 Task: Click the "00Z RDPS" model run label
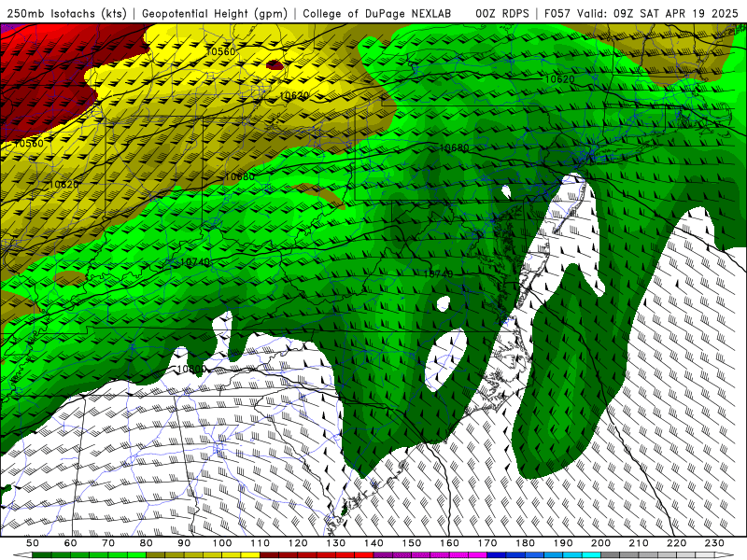click(502, 13)
